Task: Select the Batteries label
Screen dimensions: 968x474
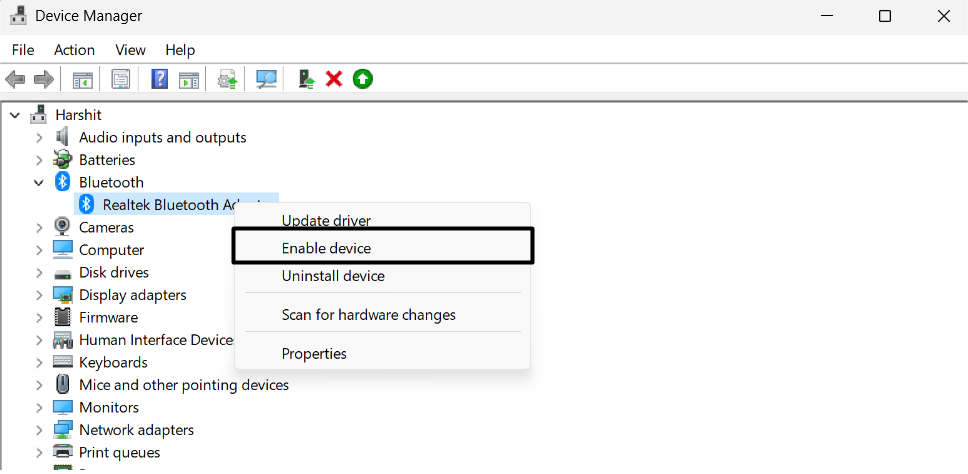Action: point(107,160)
